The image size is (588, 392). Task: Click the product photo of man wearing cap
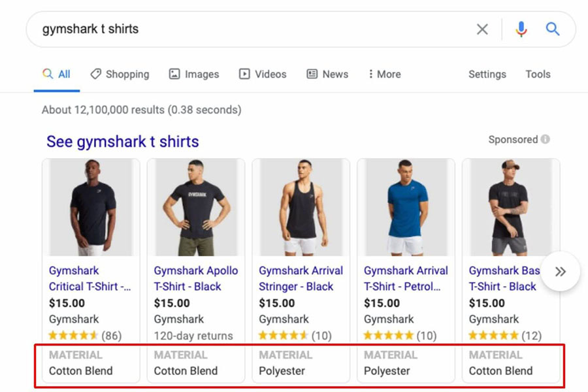coord(511,208)
